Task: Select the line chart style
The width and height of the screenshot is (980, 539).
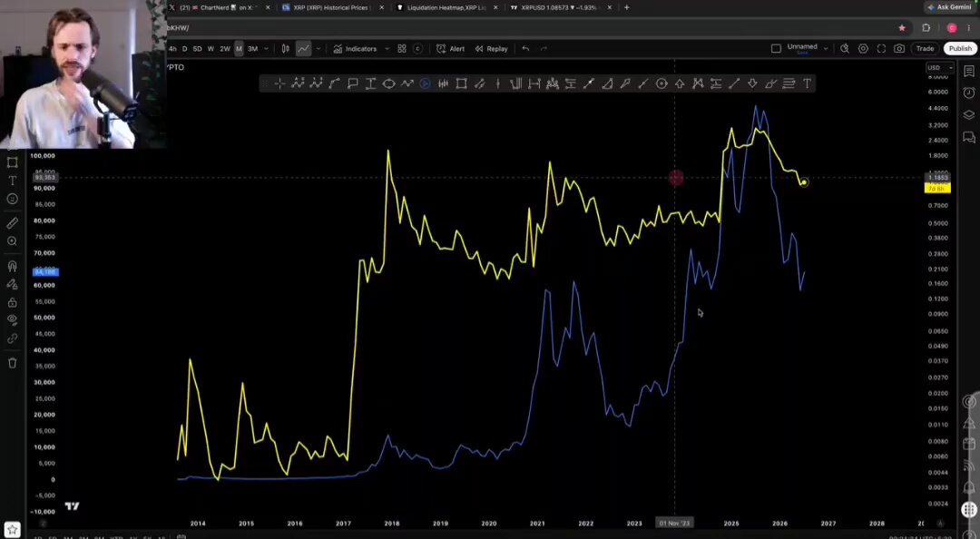Action: (303, 49)
